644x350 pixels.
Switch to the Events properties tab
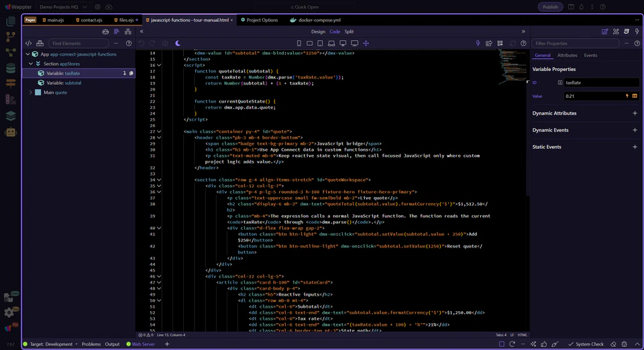point(590,56)
